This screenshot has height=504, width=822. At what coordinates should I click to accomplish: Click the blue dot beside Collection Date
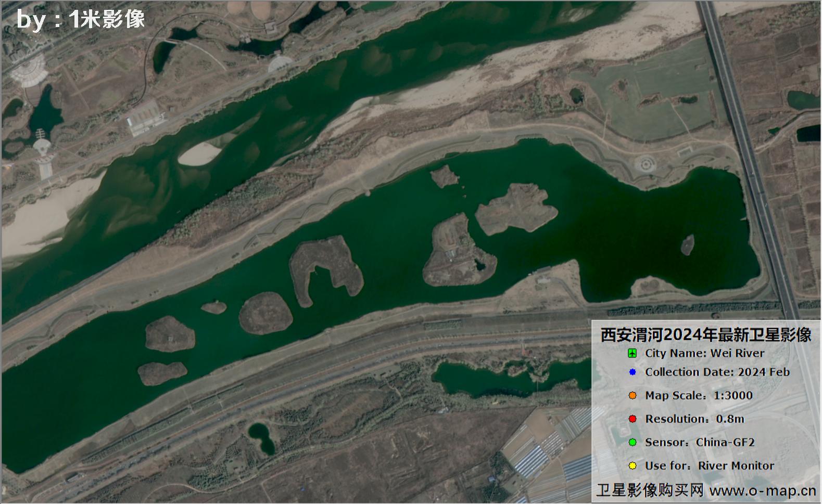click(633, 372)
